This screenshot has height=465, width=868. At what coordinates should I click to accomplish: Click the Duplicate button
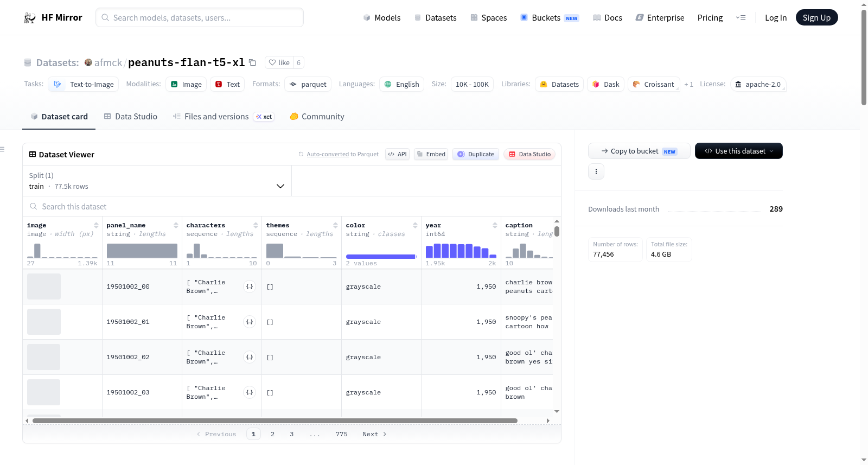coord(476,154)
